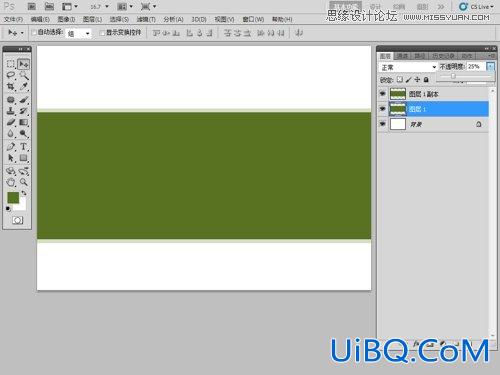Switch to the 通道 channels tab

402,56
